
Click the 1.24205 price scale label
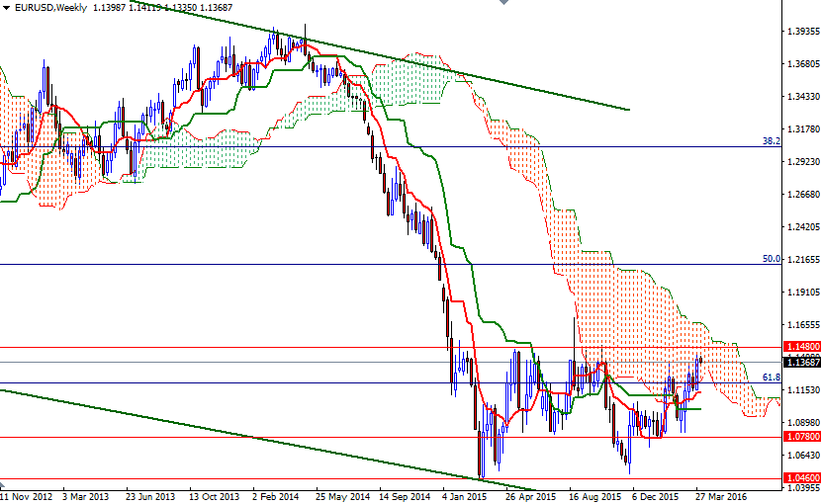point(803,227)
